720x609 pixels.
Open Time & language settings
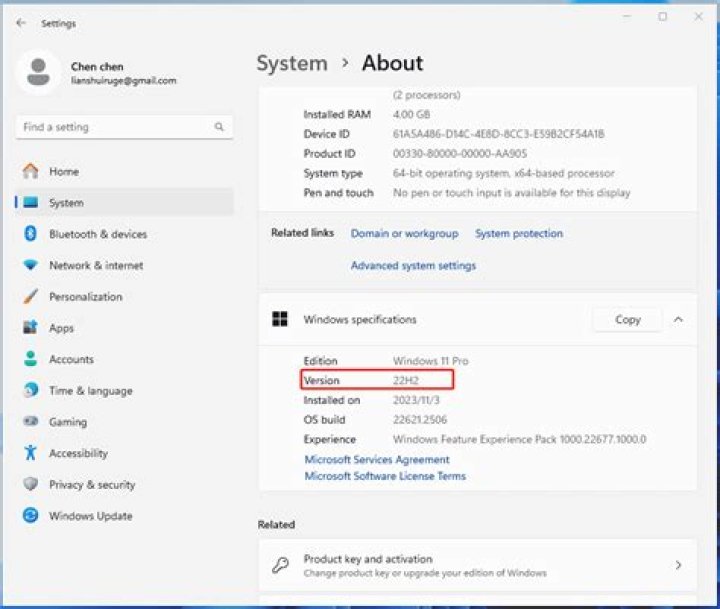[124, 390]
